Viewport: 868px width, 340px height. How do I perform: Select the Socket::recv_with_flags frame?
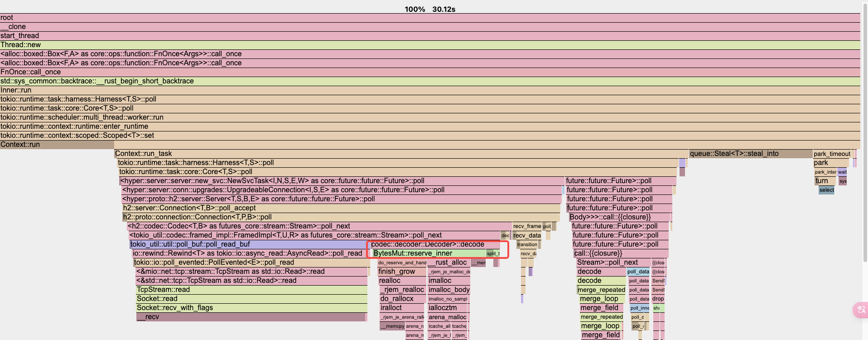point(251,308)
